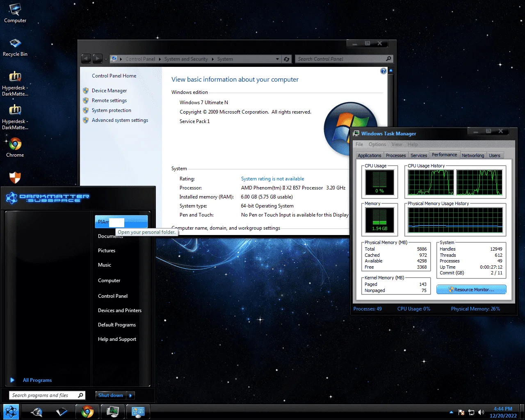The height and width of the screenshot is (420, 525).
Task: Open Chrome from the taskbar
Action: click(87, 411)
